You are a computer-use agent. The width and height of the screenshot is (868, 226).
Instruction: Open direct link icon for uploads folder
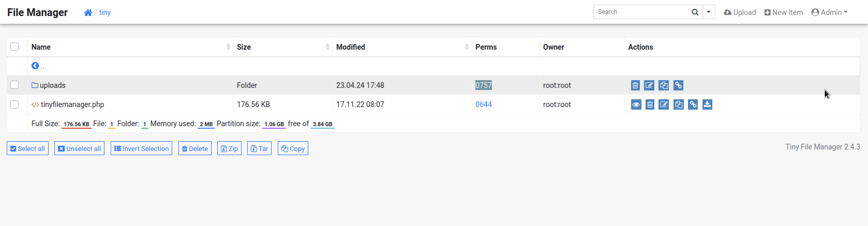pyautogui.click(x=678, y=85)
